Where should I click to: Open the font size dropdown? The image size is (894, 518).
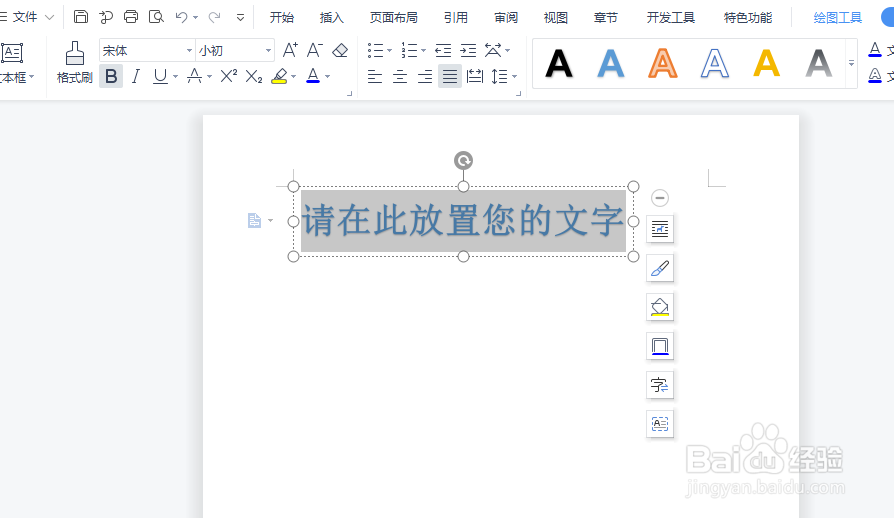pyautogui.click(x=268, y=51)
